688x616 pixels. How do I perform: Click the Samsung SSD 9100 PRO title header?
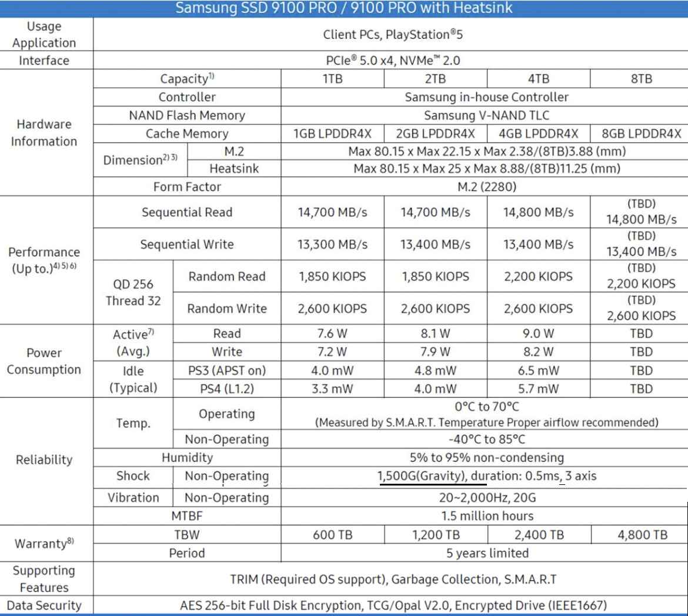click(x=344, y=8)
